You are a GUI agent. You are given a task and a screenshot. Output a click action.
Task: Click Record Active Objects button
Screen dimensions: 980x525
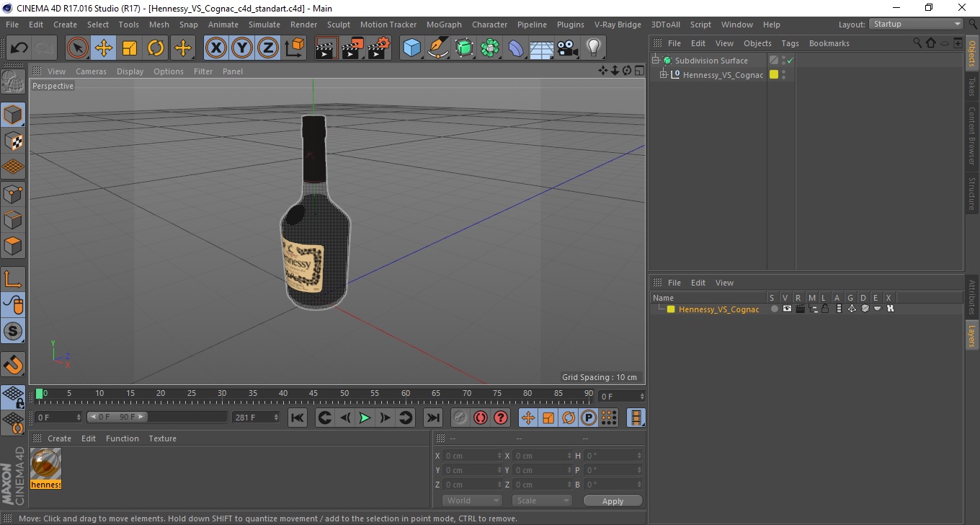[460, 418]
